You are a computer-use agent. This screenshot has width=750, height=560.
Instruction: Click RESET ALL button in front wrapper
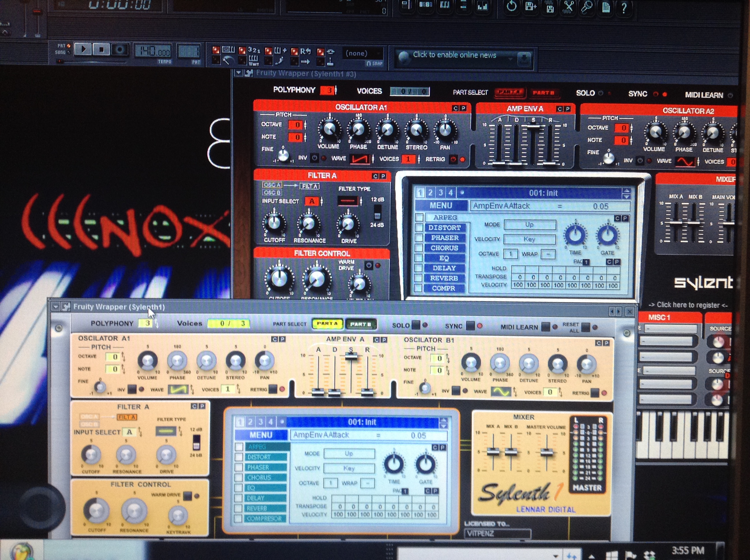pos(585,327)
